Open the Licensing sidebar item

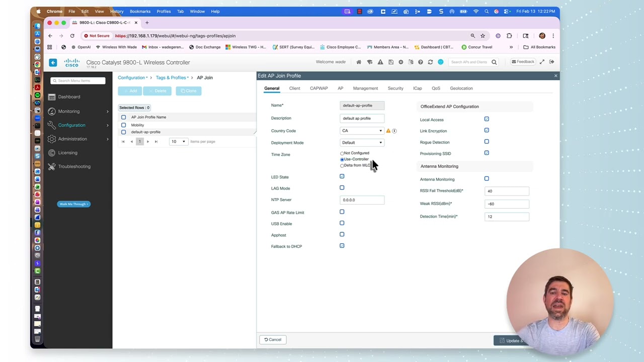tap(67, 153)
